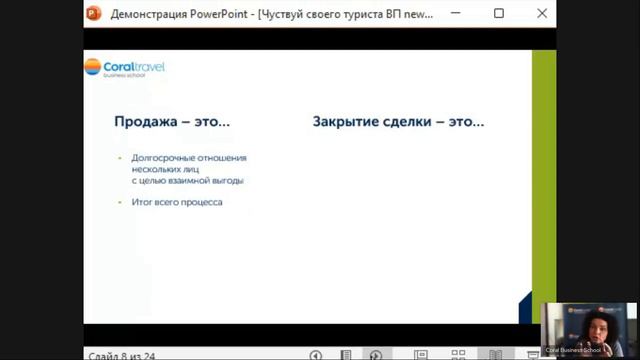Close the PowerPoint presentation window
The image size is (640, 360).
coord(542,13)
